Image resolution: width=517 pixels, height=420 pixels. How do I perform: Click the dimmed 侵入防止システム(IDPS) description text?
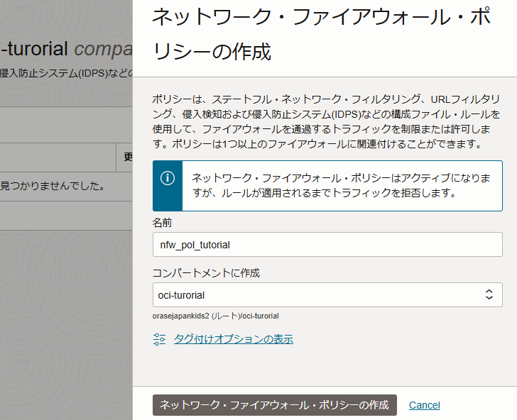pos(64,73)
